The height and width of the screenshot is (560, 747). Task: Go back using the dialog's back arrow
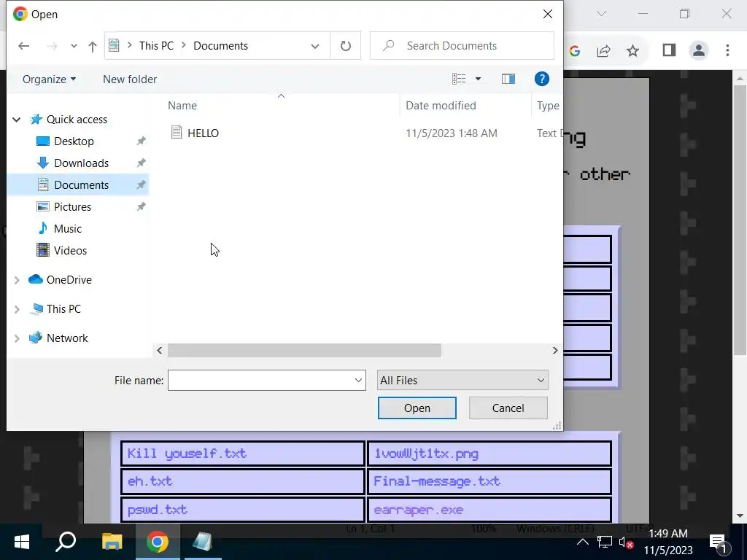pyautogui.click(x=23, y=46)
